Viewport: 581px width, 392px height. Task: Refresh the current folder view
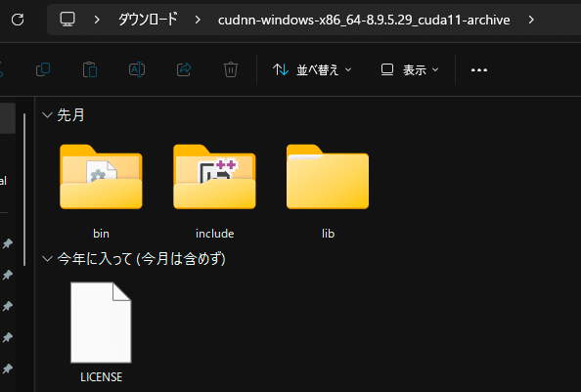[18, 20]
